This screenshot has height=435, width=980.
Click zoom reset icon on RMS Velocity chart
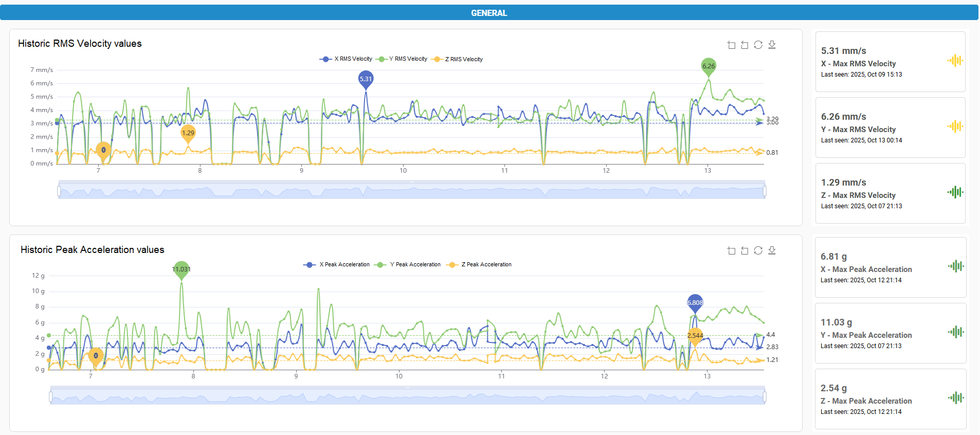[745, 45]
